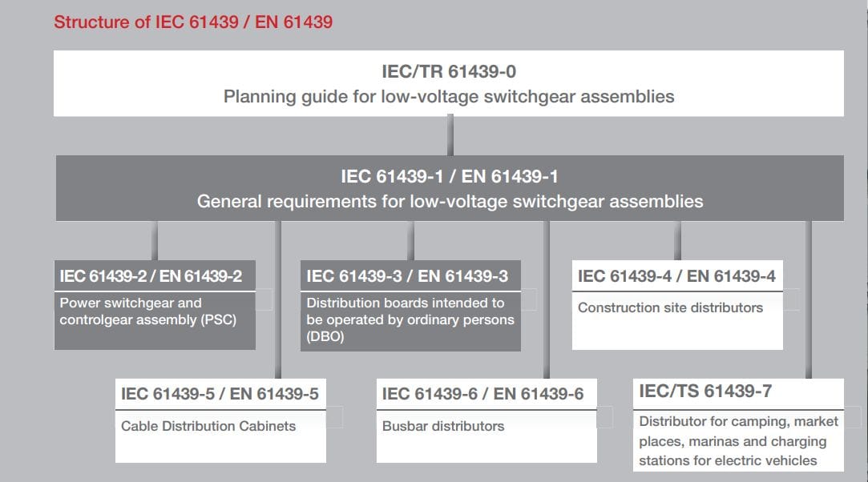Image resolution: width=868 pixels, height=482 pixels.
Task: Select the IEC 61439-1 / EN 61439-1 heading
Action: click(449, 176)
